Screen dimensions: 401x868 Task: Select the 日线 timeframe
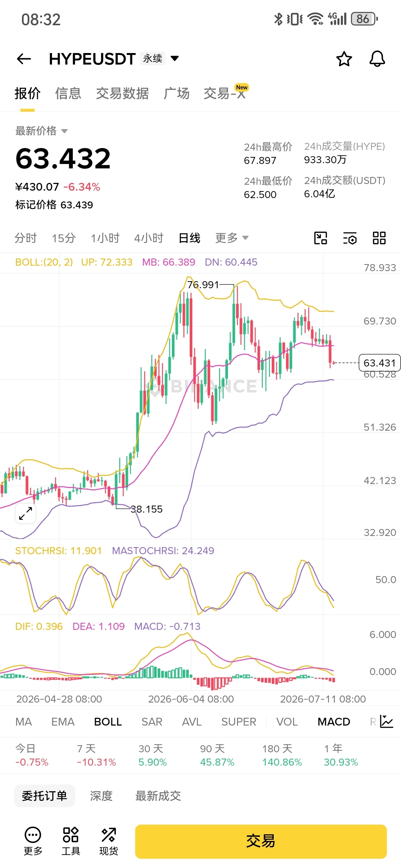click(189, 238)
